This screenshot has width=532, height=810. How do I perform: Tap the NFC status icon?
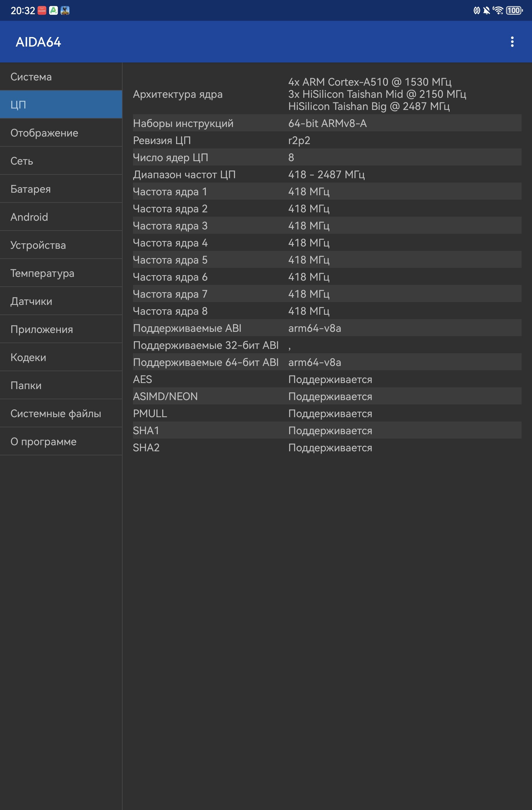(476, 10)
